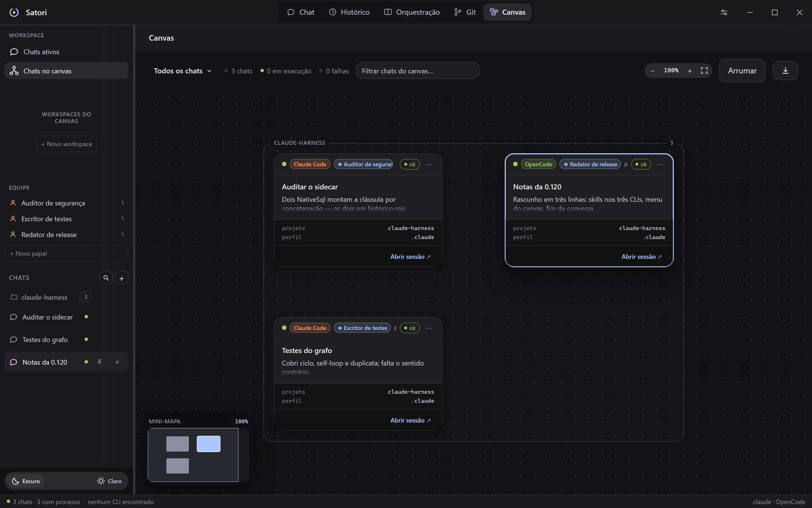Click the Escritor de testes person icon

pyautogui.click(x=13, y=219)
